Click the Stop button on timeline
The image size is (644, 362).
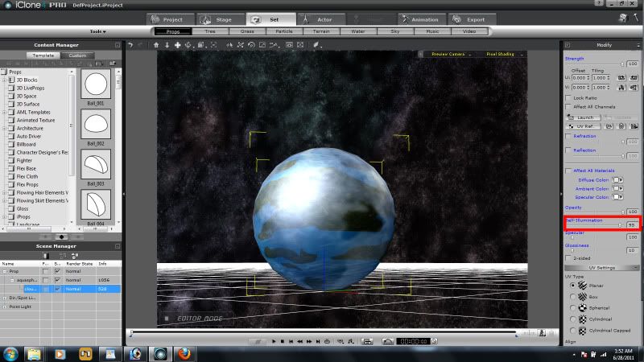point(283,341)
